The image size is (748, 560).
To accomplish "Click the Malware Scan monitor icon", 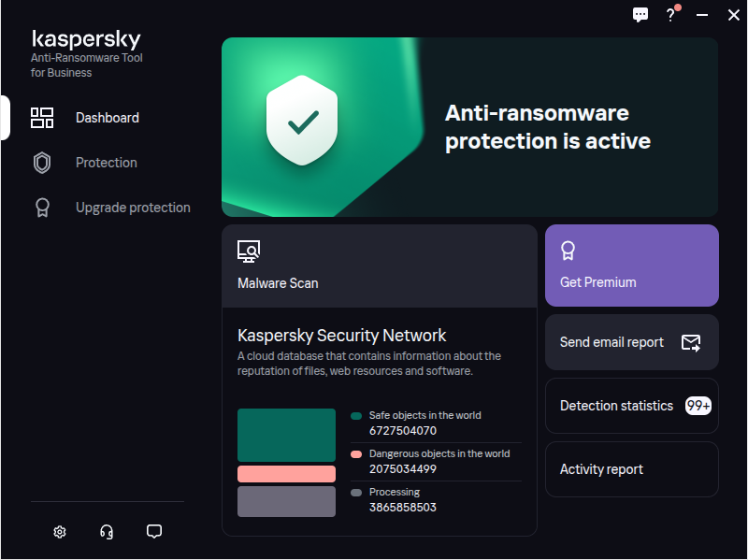I will tap(249, 251).
